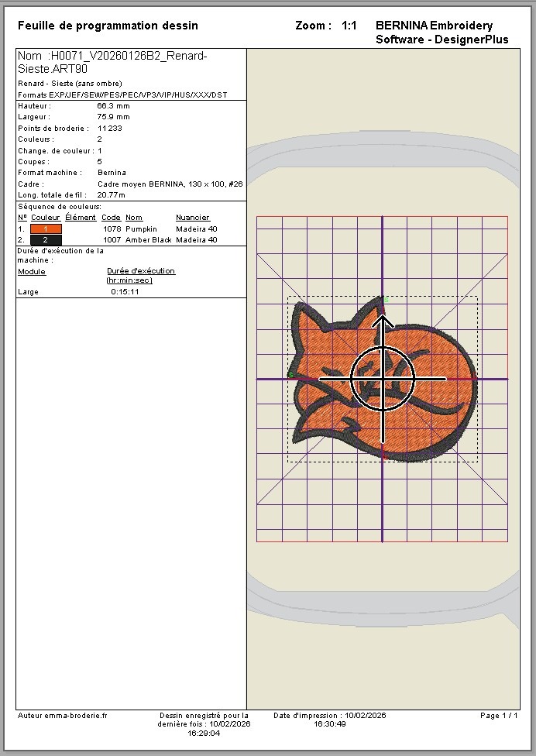Click the fox embroidery design preview
The image size is (536, 756).
(x=384, y=380)
